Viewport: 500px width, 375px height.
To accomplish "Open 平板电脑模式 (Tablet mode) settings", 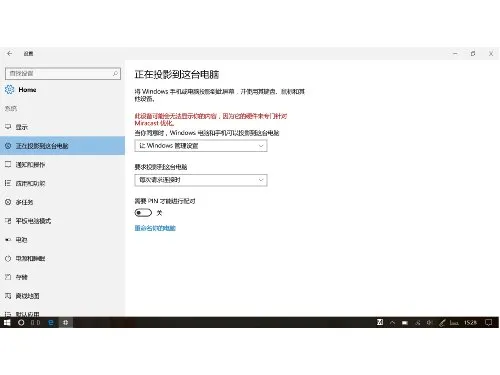I will [62, 221].
